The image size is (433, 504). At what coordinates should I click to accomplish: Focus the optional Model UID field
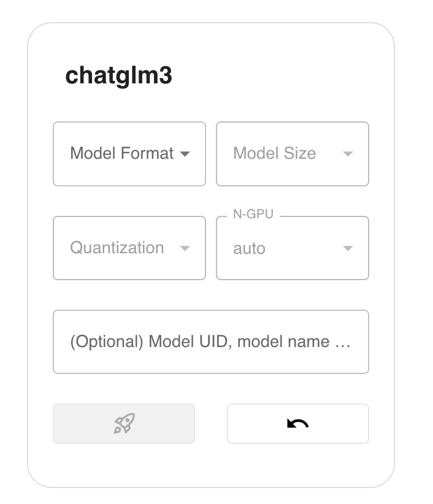pyautogui.click(x=211, y=342)
